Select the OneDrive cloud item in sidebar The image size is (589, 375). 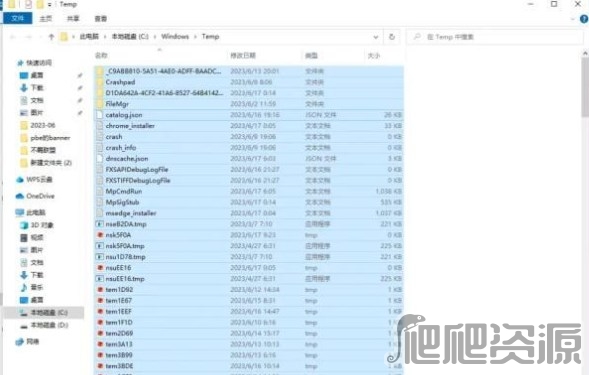click(x=35, y=196)
